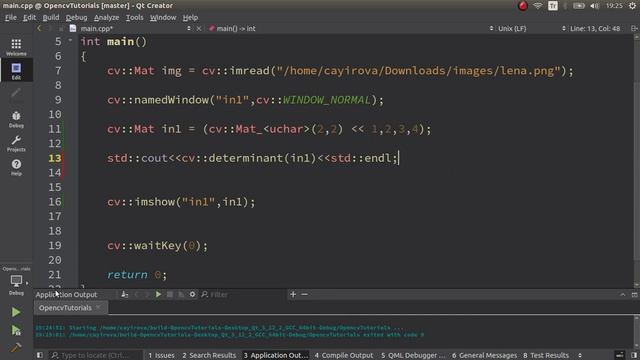This screenshot has height=360, width=640.
Task: Click the Type to locate field
Action: (96, 355)
